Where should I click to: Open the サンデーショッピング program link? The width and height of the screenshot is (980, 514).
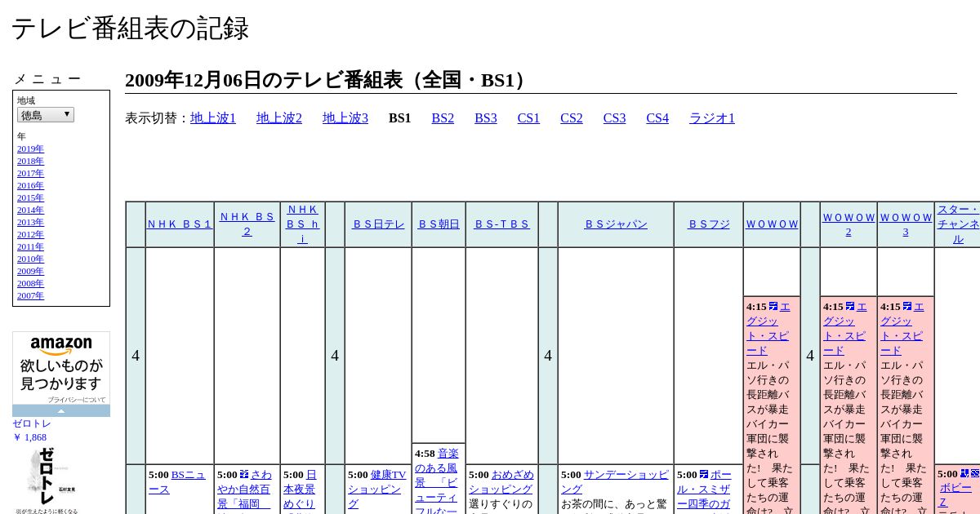[615, 482]
